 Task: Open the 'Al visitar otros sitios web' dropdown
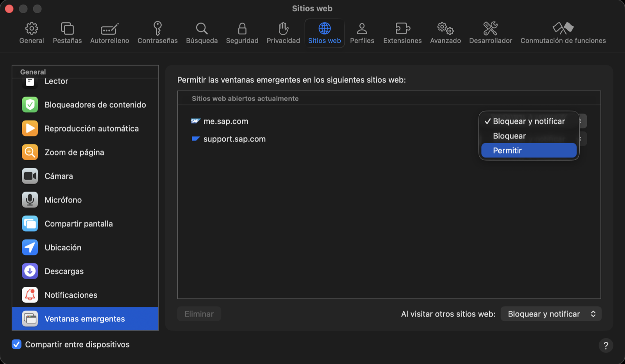click(551, 314)
